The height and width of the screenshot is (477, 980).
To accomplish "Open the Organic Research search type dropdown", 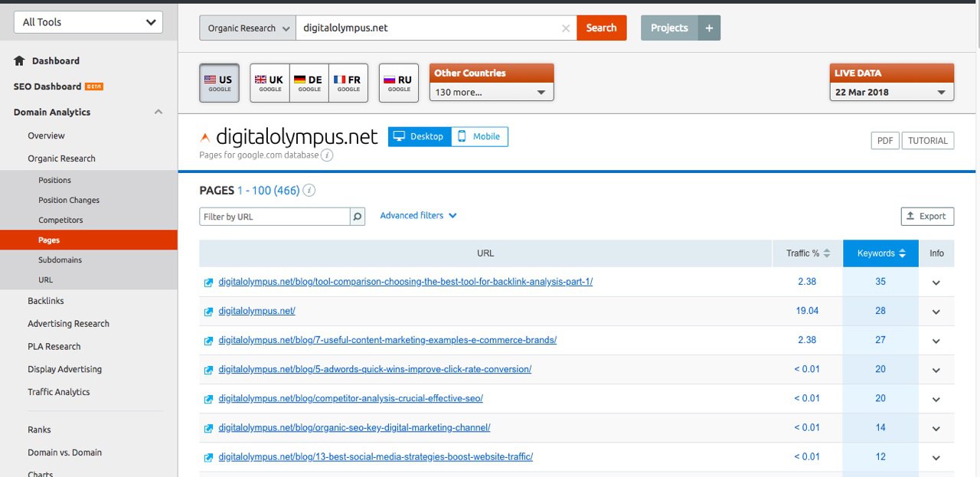I will (247, 28).
